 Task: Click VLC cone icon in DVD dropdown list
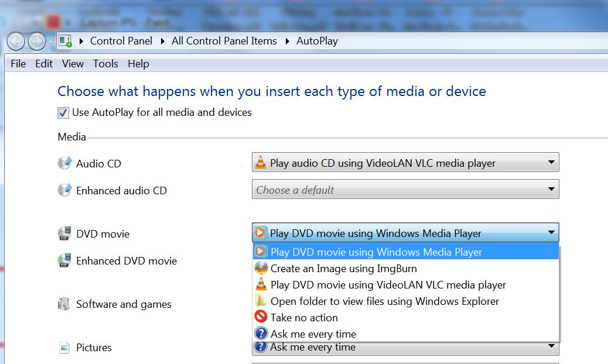point(261,284)
